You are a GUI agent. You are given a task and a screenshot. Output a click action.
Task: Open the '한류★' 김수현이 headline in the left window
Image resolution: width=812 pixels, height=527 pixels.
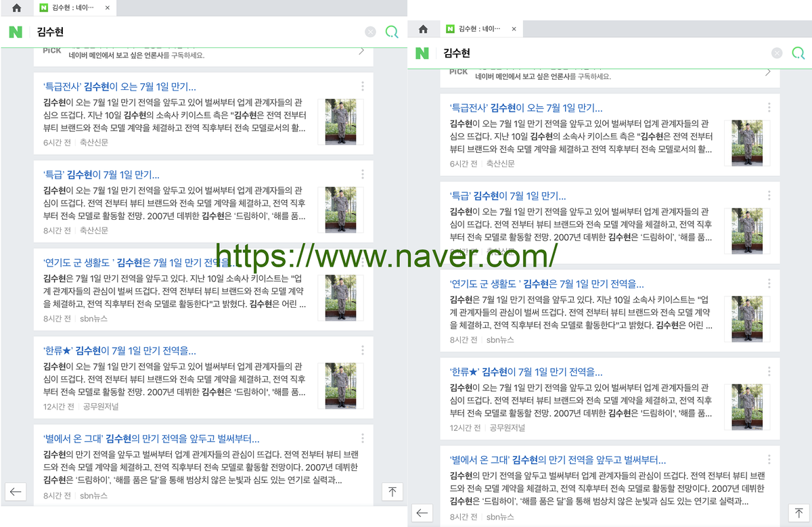point(120,350)
